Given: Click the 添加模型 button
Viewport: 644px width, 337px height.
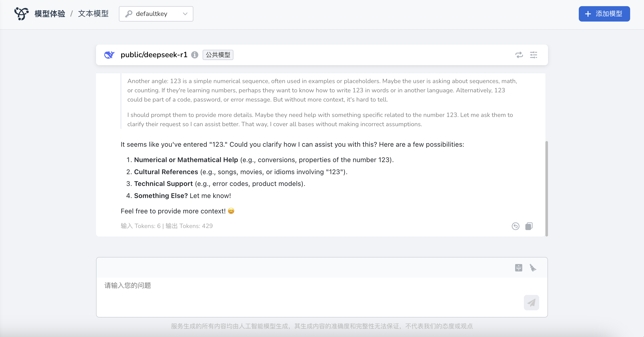Looking at the screenshot, I should (604, 14).
